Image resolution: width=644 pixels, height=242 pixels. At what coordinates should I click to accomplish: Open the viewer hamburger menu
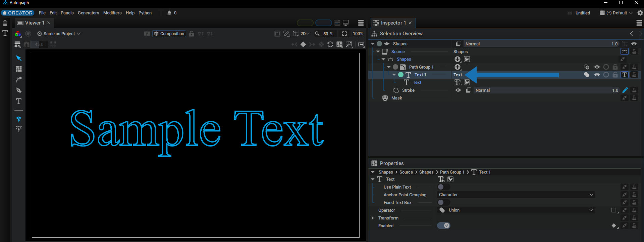(361, 23)
